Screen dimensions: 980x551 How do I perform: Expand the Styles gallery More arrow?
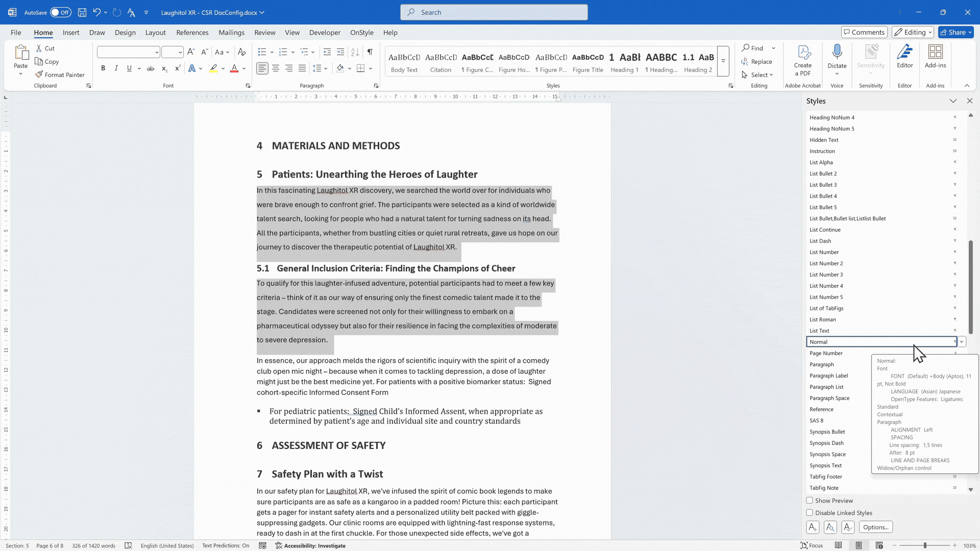723,61
